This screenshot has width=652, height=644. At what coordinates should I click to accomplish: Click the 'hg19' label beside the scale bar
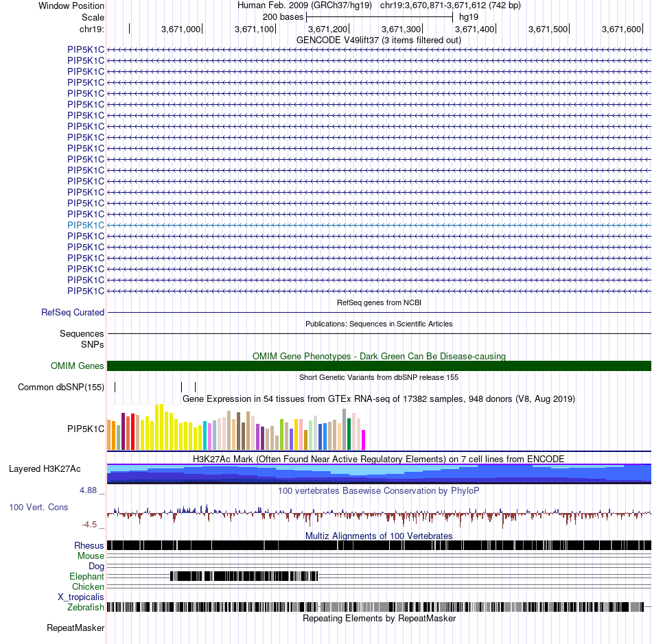coord(469,17)
